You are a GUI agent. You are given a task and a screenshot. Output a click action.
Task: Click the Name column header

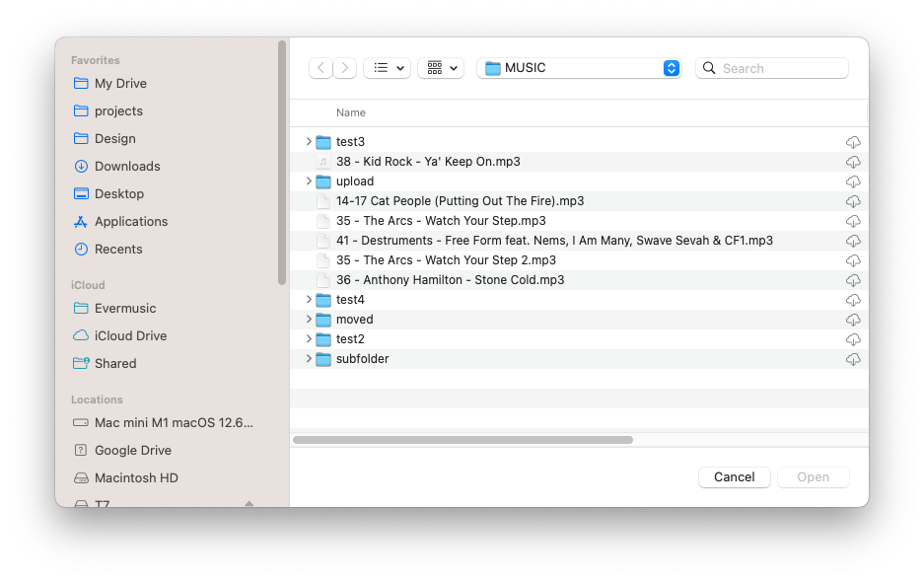coord(351,112)
